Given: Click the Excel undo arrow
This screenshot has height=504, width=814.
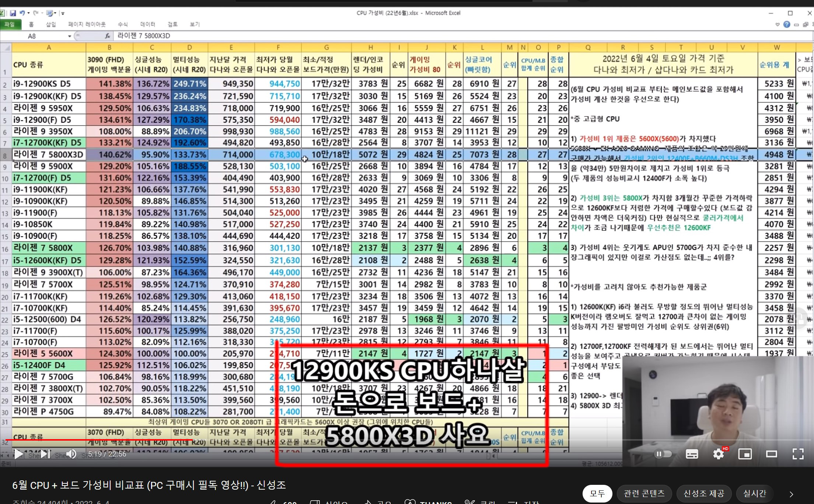Looking at the screenshot, I should click(x=22, y=13).
